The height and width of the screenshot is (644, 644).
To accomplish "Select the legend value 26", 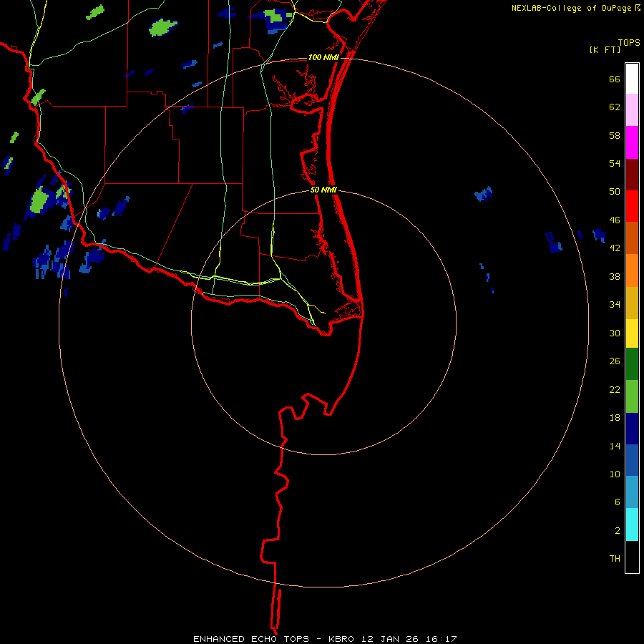I will [615, 361].
